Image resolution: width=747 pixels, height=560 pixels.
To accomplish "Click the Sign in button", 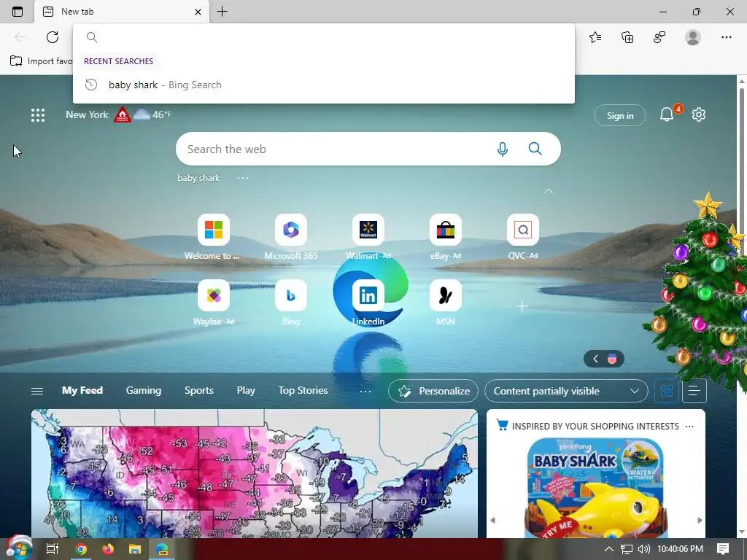I will [620, 116].
